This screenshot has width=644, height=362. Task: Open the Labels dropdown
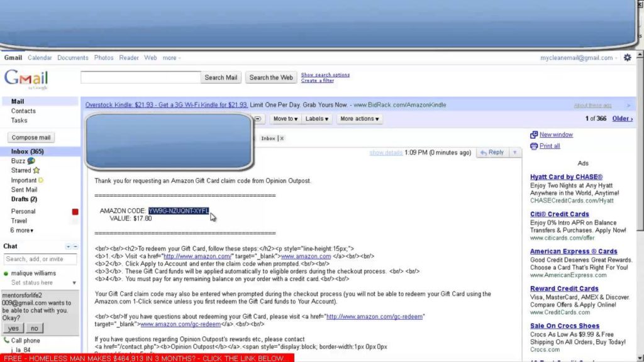pos(317,119)
